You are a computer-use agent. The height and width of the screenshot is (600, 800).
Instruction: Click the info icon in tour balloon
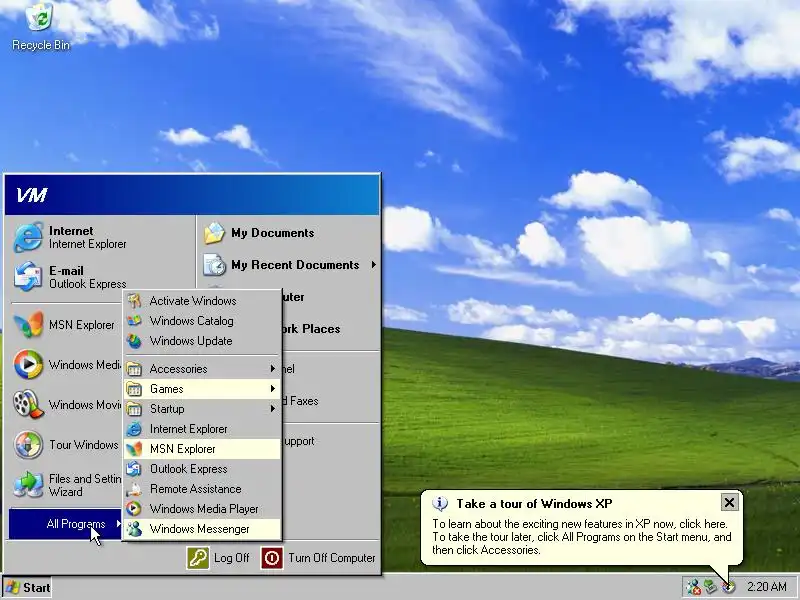pyautogui.click(x=440, y=504)
